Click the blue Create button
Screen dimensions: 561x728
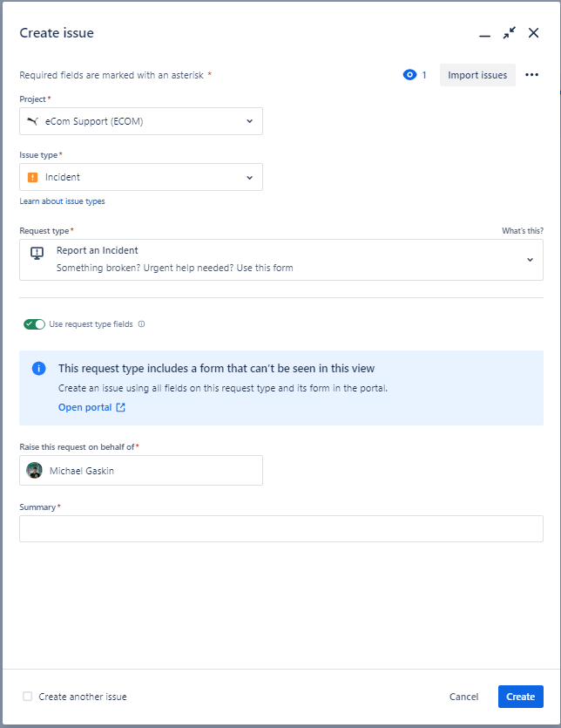tap(521, 697)
